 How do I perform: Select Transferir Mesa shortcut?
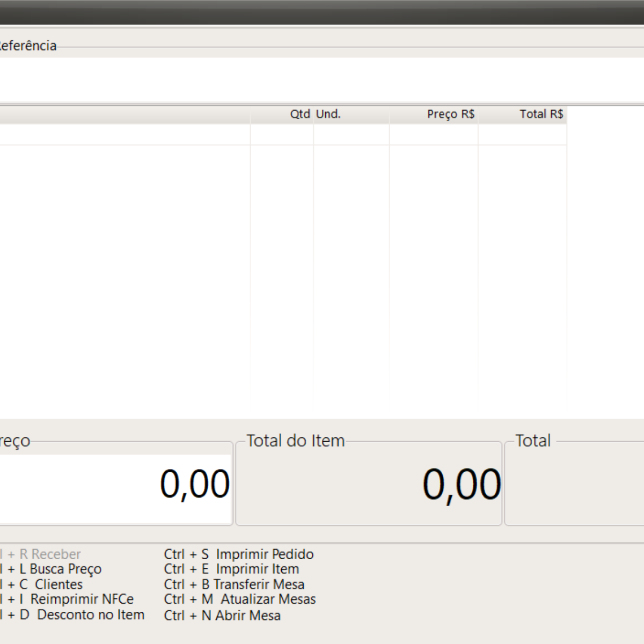pos(235,584)
